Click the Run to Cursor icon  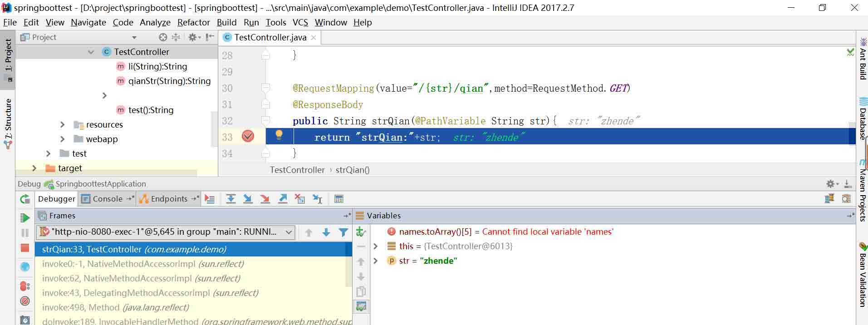tap(317, 199)
